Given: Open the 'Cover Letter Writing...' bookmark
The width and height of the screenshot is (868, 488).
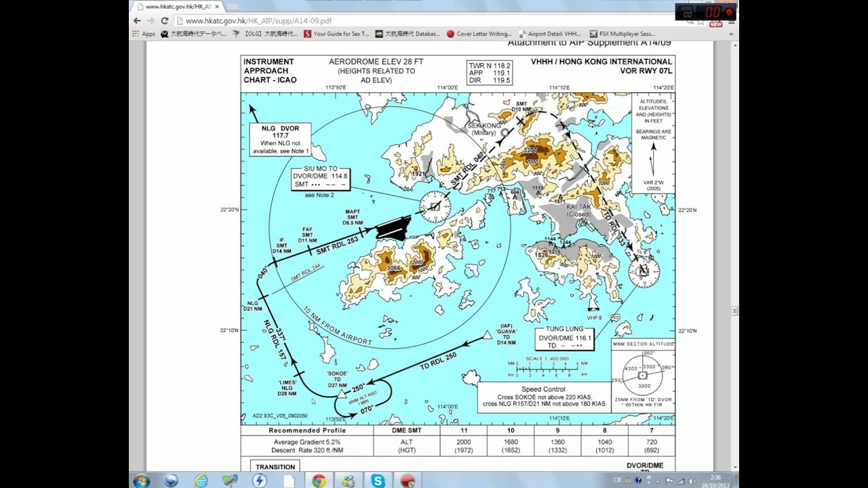Looking at the screenshot, I should [x=479, y=33].
